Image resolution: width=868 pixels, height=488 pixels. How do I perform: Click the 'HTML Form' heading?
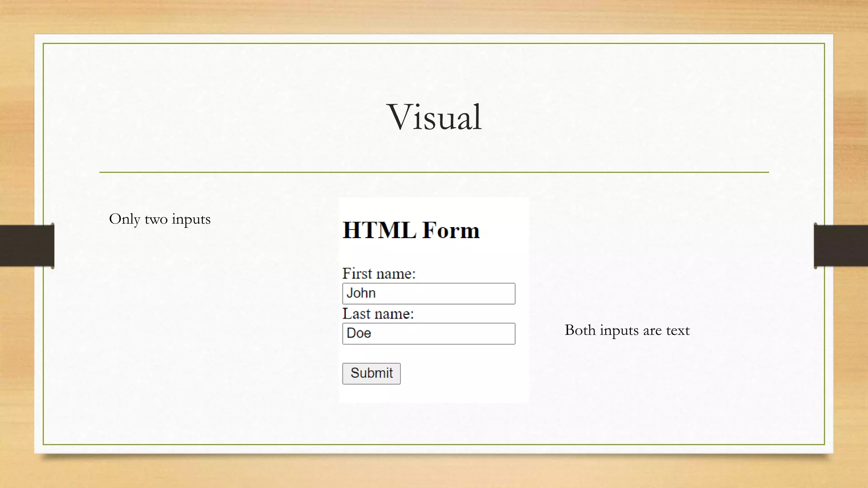[x=411, y=230]
